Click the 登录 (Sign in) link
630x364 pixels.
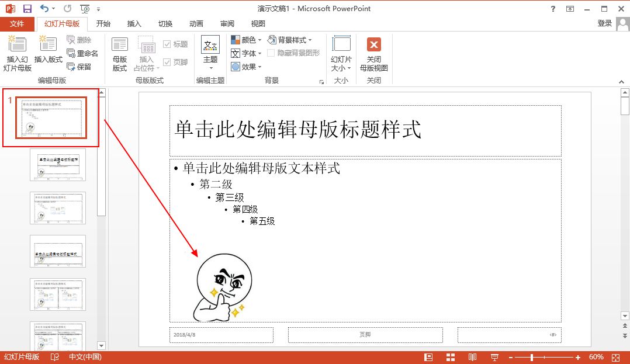click(605, 23)
